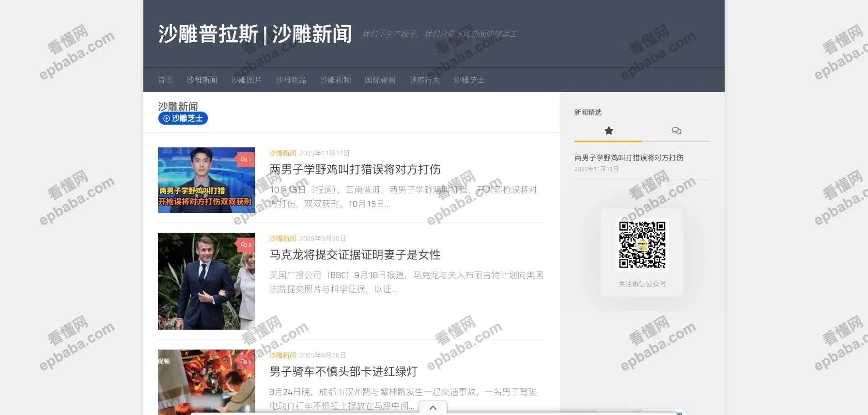This screenshot has width=868, height=415.
Task: Click the comment count badge showing 3
Action: tap(246, 245)
